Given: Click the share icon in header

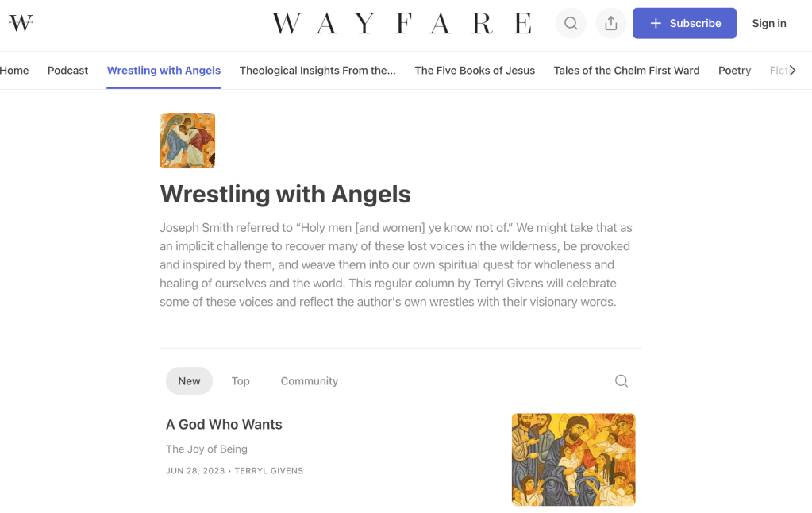Looking at the screenshot, I should [610, 24].
